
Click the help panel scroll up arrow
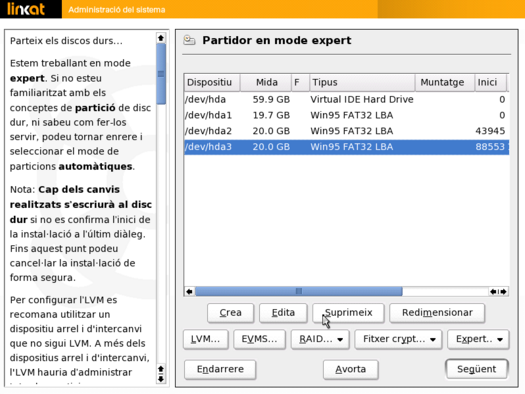tap(161, 38)
